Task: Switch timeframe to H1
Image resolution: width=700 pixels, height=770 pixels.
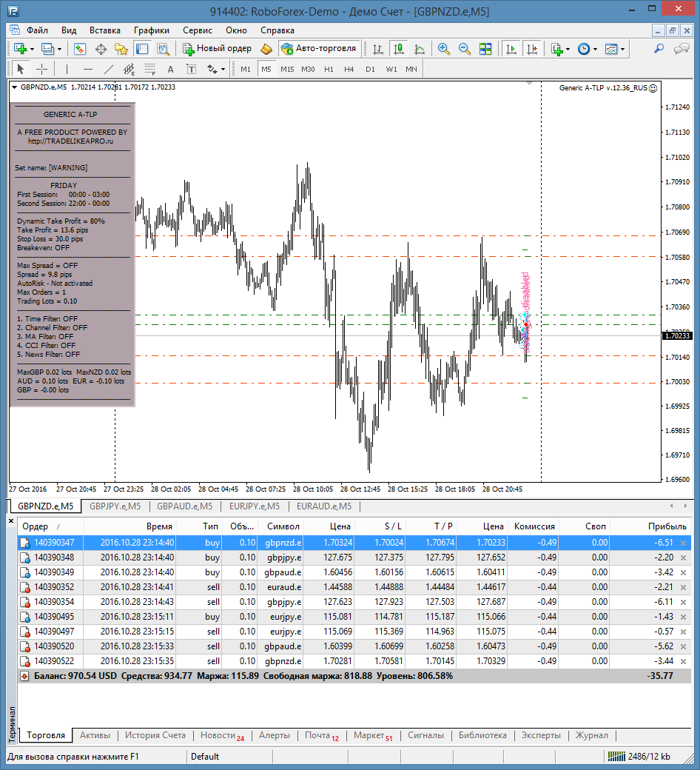Action: tap(329, 70)
